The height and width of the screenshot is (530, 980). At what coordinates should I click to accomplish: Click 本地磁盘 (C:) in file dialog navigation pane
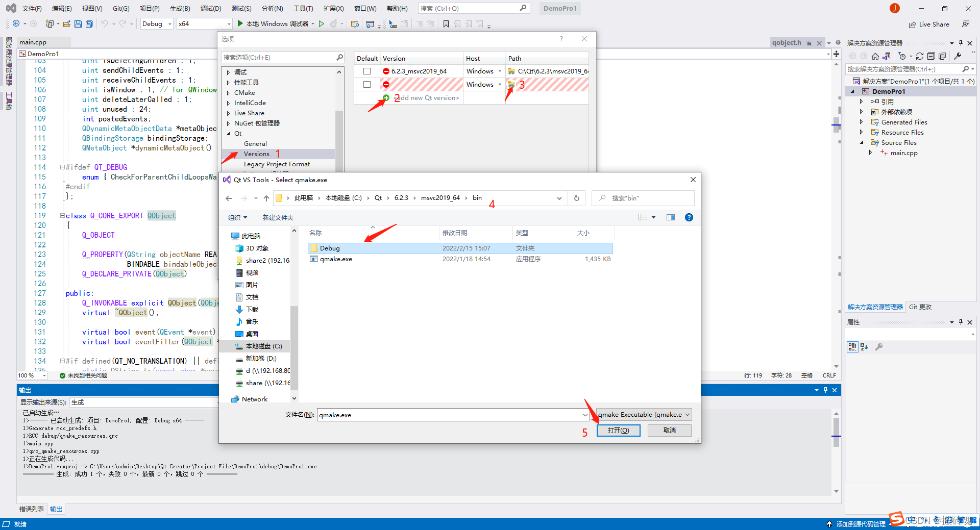pos(264,346)
